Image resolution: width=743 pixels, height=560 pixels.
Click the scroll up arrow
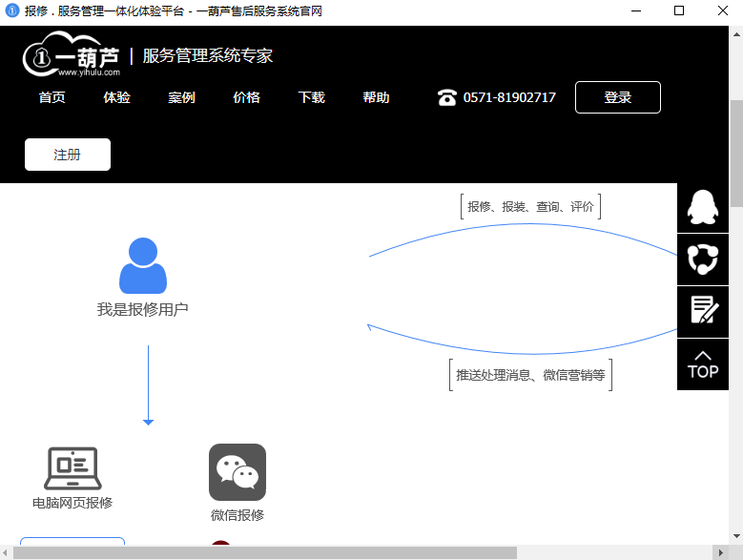(x=736, y=34)
